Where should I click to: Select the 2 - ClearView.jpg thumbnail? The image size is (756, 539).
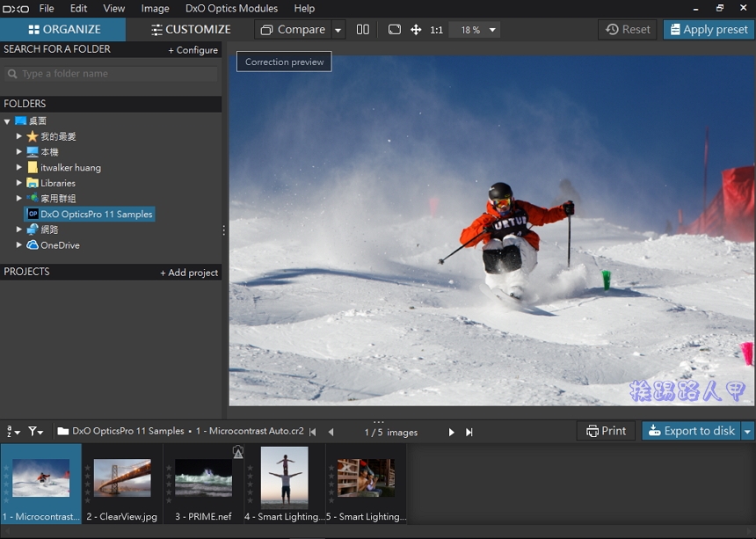pos(122,484)
